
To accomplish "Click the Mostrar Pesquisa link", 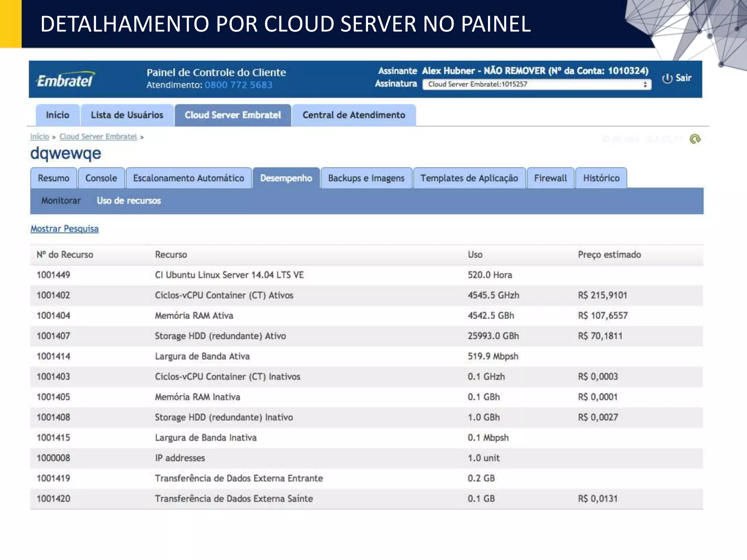I will click(x=65, y=229).
